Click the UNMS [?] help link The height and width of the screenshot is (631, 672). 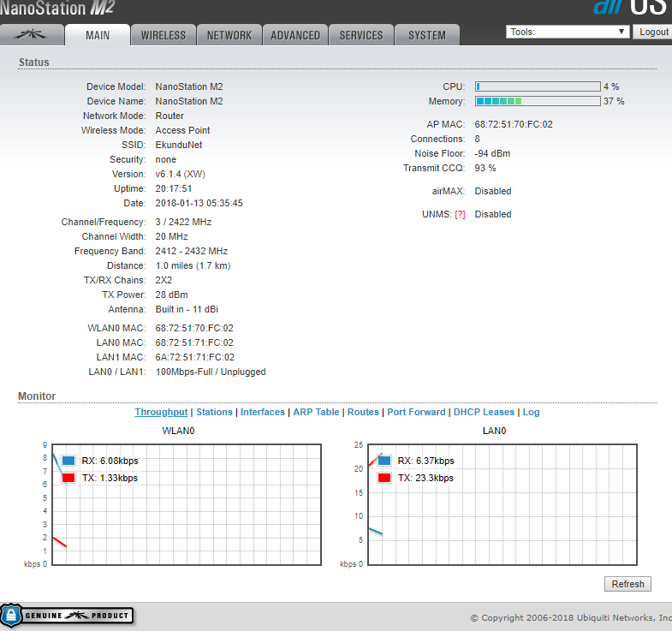point(460,214)
